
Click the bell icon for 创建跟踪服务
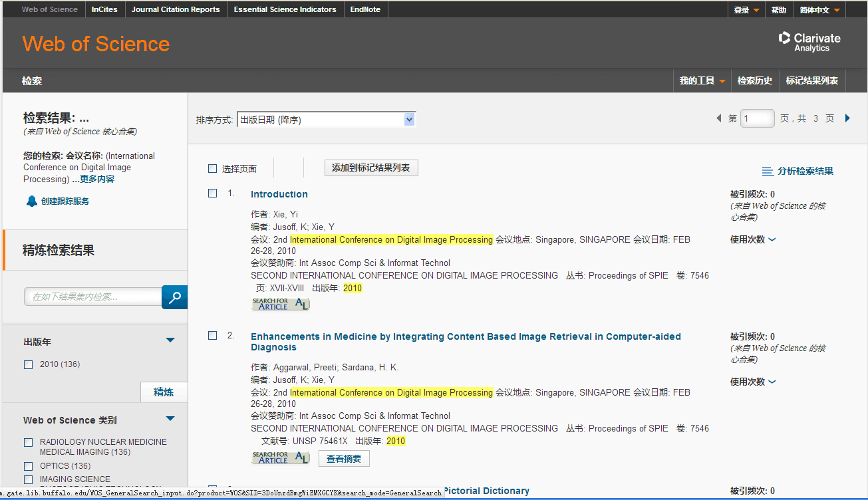point(32,201)
